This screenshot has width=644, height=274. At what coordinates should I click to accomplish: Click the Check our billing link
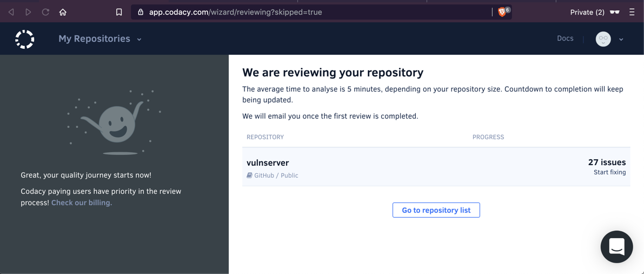coord(82,203)
